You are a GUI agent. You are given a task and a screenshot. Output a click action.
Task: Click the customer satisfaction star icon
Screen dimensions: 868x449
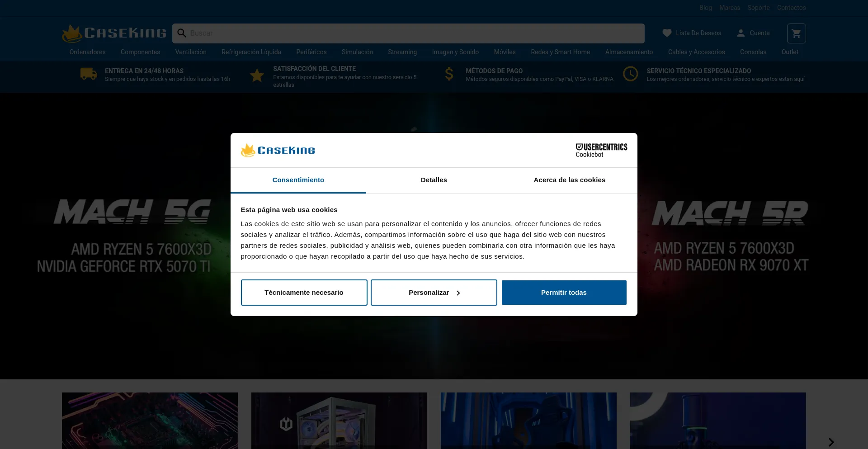point(257,75)
